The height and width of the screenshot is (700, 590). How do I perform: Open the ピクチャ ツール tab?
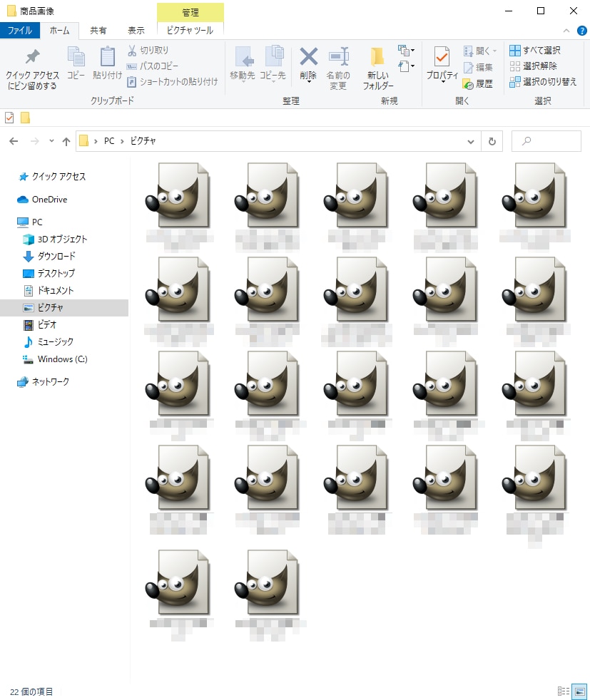click(190, 31)
